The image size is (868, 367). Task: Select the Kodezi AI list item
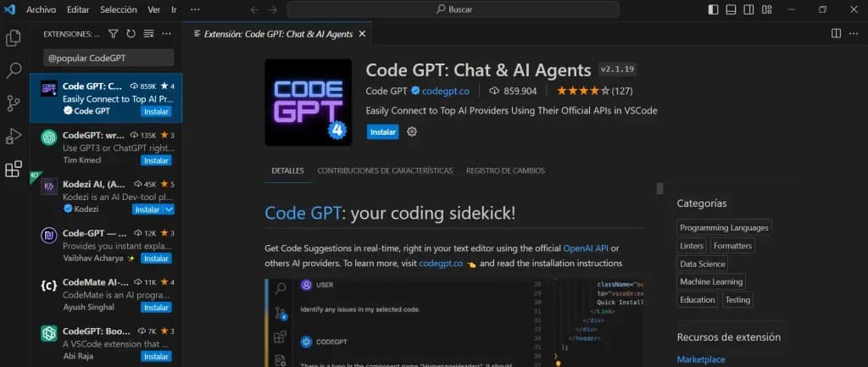tap(106, 196)
